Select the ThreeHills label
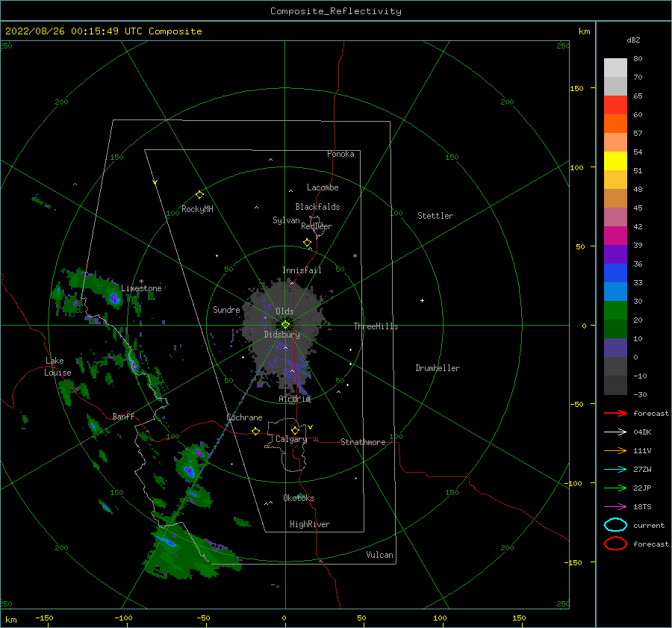Viewport: 672px width, 628px height. click(376, 326)
